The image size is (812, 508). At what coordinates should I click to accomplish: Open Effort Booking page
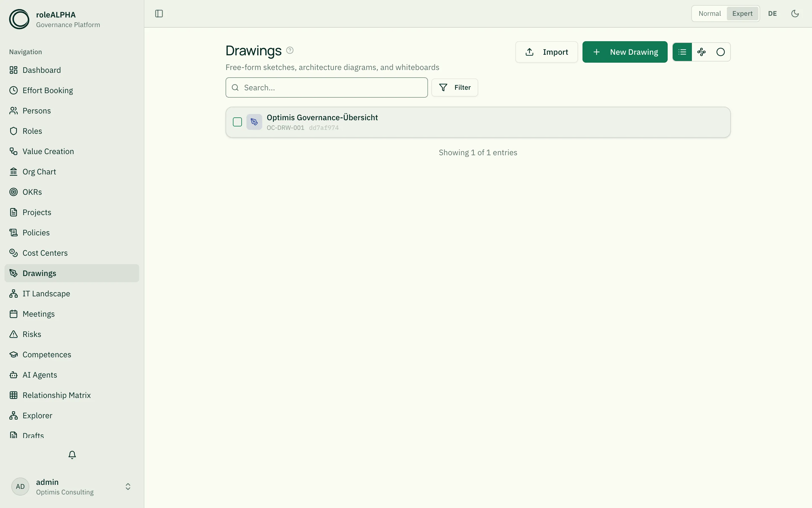click(x=72, y=90)
